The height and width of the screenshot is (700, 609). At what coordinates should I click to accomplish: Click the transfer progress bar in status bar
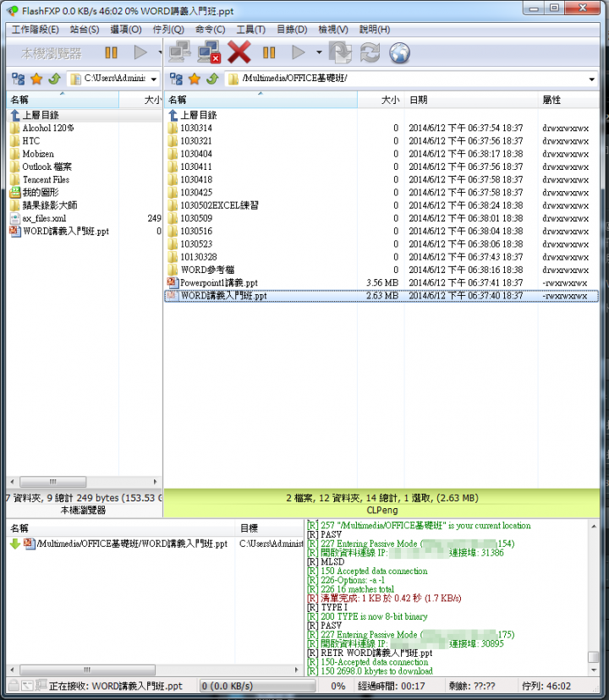pyautogui.click(x=257, y=686)
